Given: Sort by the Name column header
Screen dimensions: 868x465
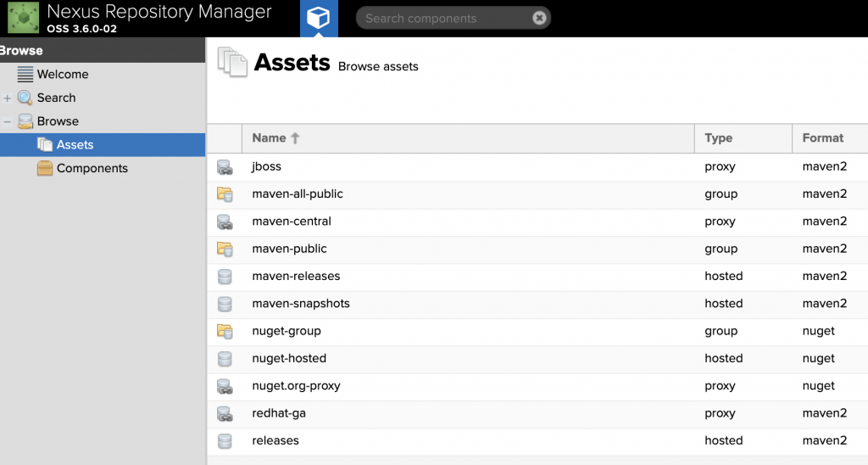Looking at the screenshot, I should pyautogui.click(x=270, y=138).
